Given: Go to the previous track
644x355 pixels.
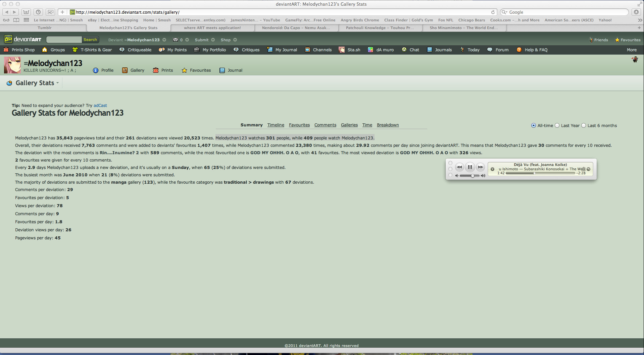Looking at the screenshot, I should [459, 167].
